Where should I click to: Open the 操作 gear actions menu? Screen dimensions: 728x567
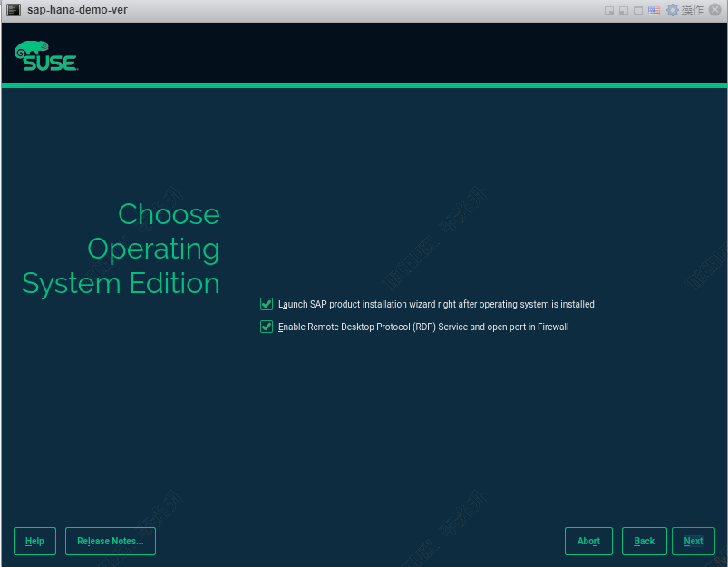[x=685, y=10]
